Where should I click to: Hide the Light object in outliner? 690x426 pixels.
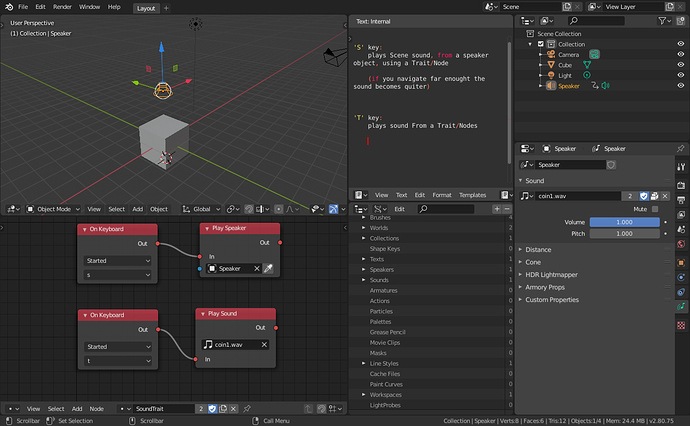680,75
